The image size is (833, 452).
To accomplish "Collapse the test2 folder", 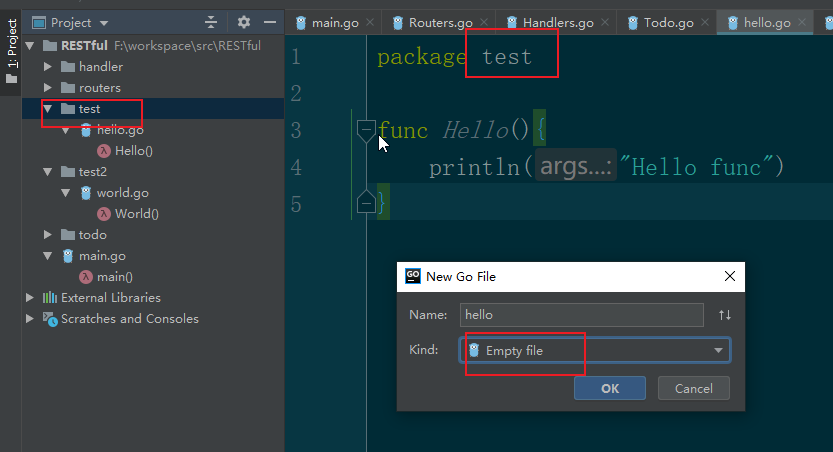I will 48,172.
